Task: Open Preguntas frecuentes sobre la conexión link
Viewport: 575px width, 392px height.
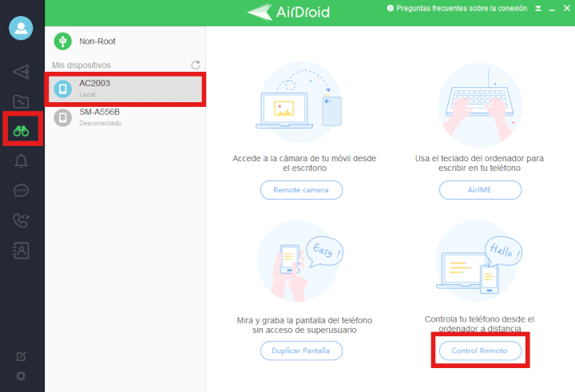Action: click(462, 8)
